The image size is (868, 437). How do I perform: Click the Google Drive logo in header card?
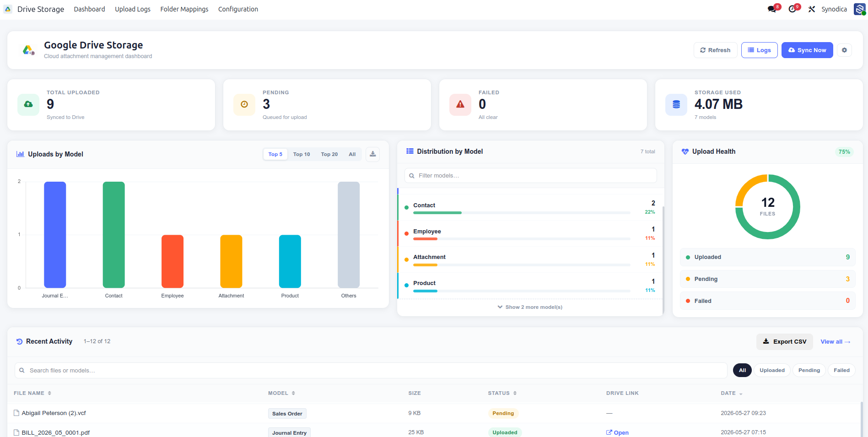(28, 50)
